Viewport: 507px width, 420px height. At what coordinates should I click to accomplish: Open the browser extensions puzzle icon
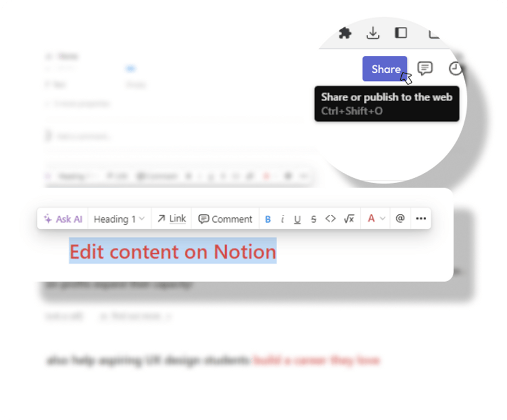pos(345,33)
